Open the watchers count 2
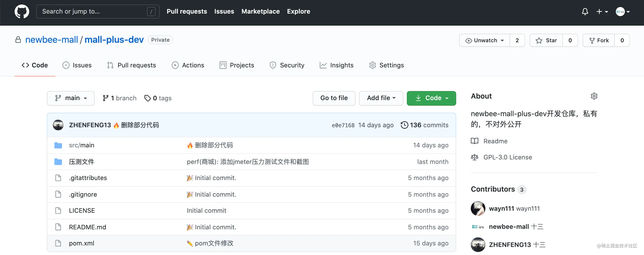Screen dimensions: 644x255 pos(517,40)
